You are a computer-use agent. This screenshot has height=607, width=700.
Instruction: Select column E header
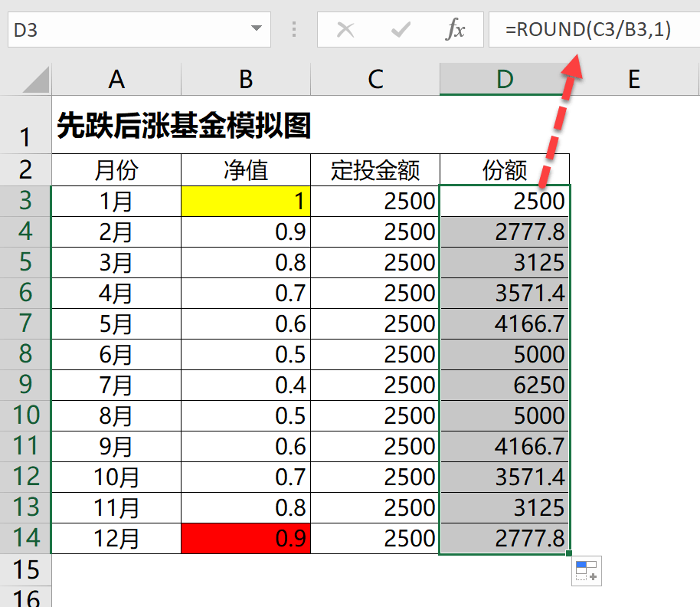pos(634,79)
